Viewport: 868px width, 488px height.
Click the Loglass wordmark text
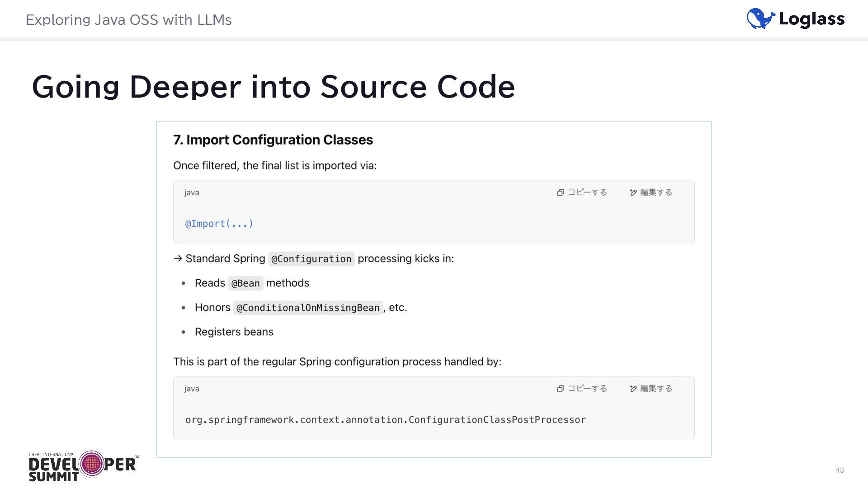tap(811, 19)
